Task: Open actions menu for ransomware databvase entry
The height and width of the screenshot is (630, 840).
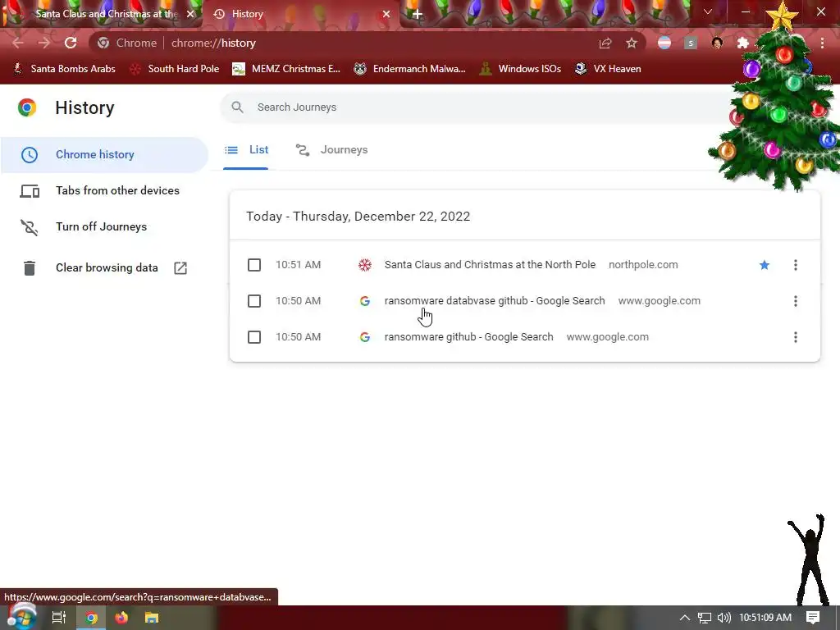Action: tap(796, 301)
